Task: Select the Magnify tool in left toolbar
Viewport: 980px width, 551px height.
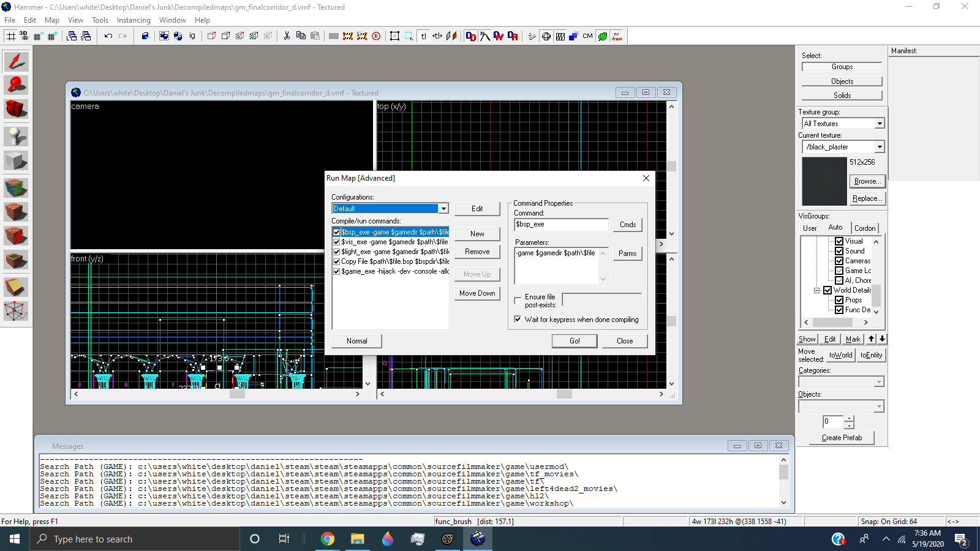Action: [x=16, y=84]
